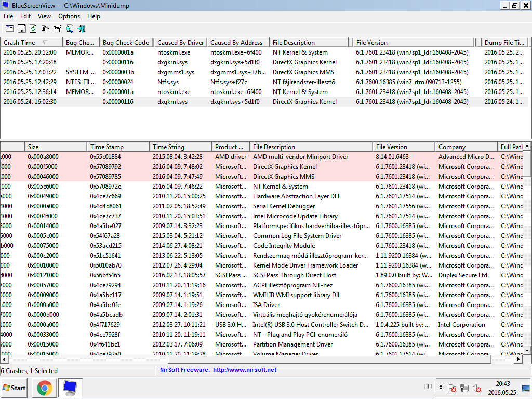
Task: Select the Ntfs.sys crash row
Action: pyautogui.click(x=264, y=82)
